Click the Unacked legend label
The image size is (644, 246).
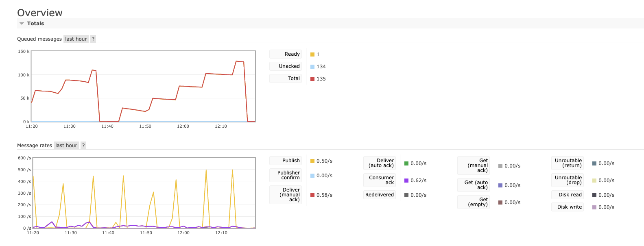point(286,66)
